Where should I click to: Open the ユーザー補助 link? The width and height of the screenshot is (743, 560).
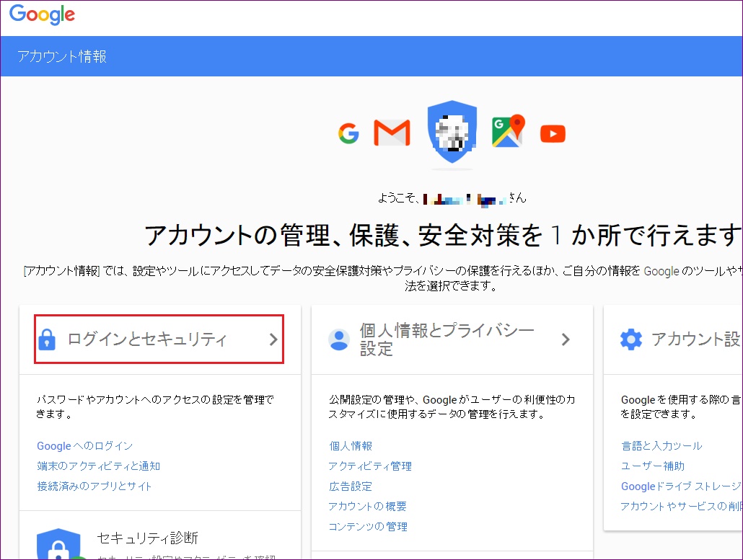(x=653, y=466)
